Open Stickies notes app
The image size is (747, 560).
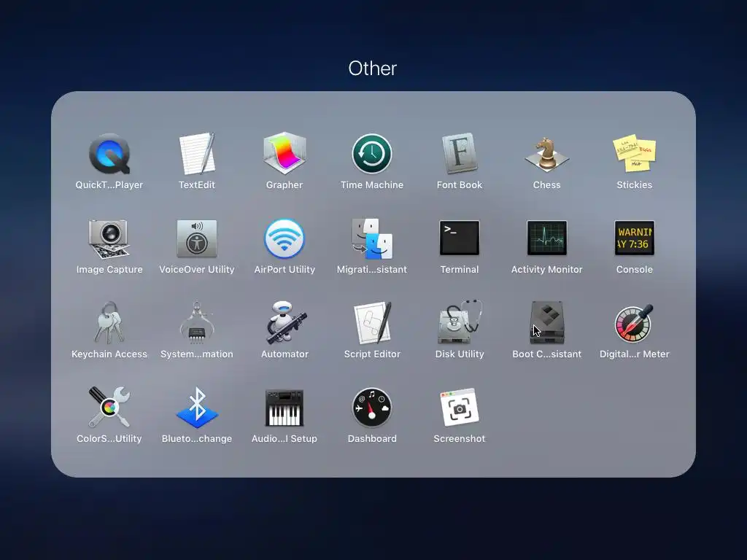click(634, 154)
